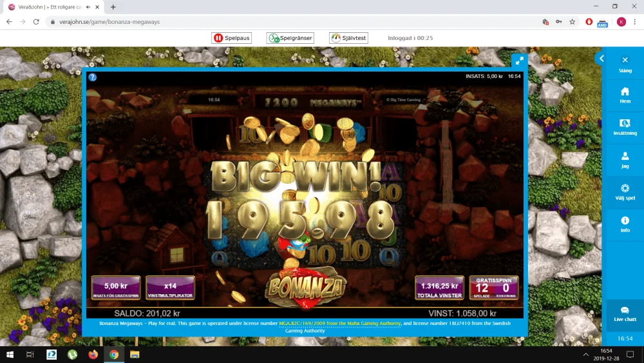644x363 pixels.
Task: Open the saved password key icon
Action: (x=558, y=22)
